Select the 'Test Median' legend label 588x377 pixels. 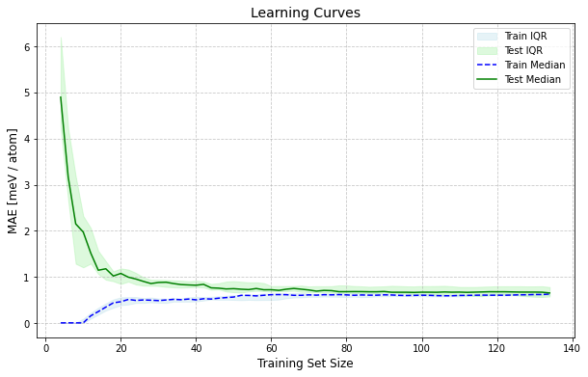coord(533,79)
